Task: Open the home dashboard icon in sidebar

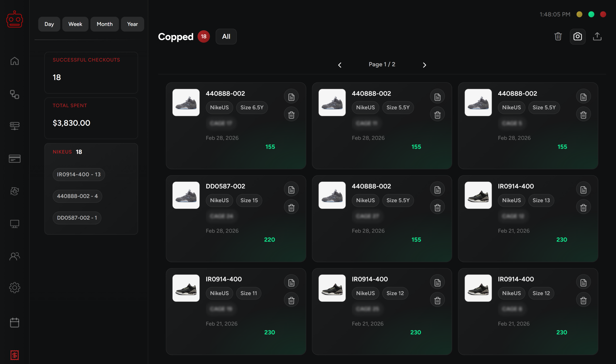Action: pyautogui.click(x=14, y=61)
